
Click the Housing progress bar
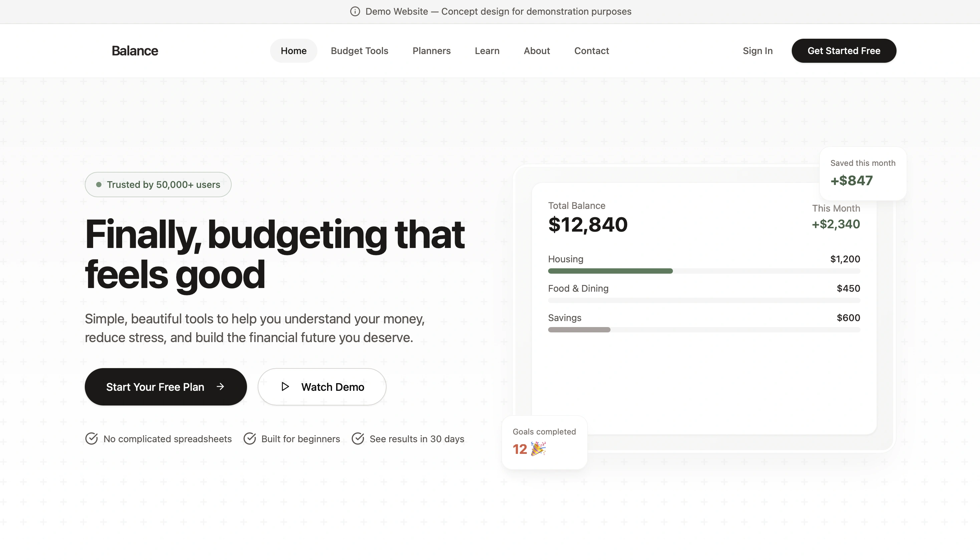click(704, 271)
